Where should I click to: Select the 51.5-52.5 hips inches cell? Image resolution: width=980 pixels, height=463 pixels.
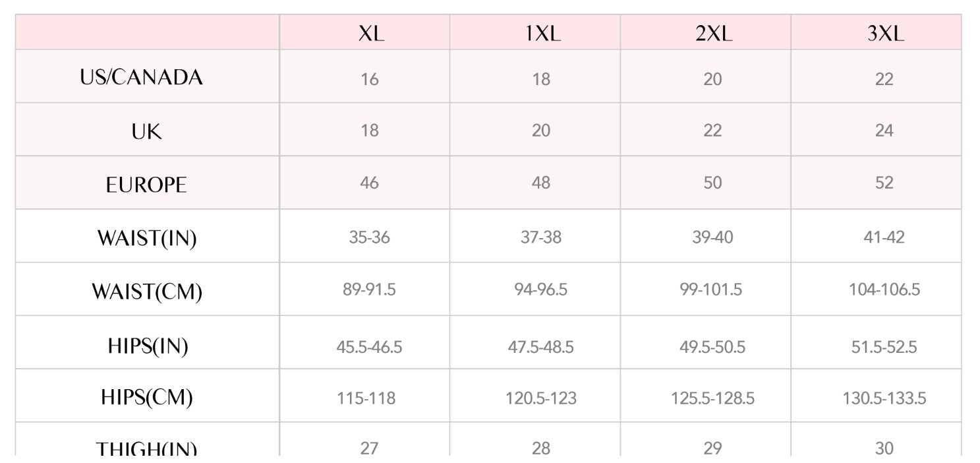[x=884, y=346]
